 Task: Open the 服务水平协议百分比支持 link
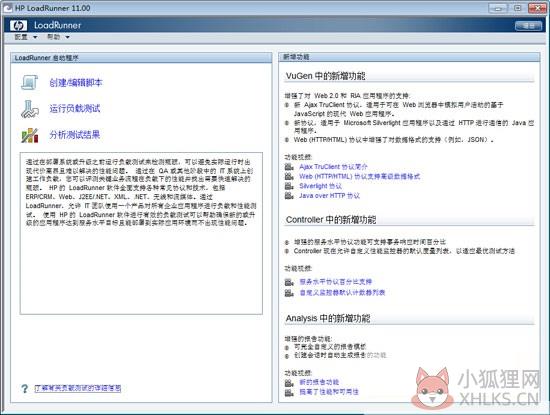point(335,282)
